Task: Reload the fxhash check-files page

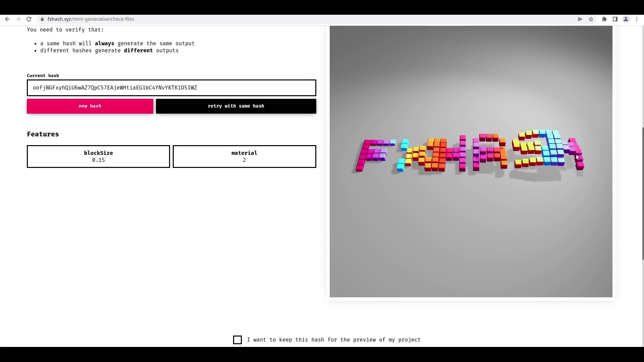Action: (x=29, y=19)
